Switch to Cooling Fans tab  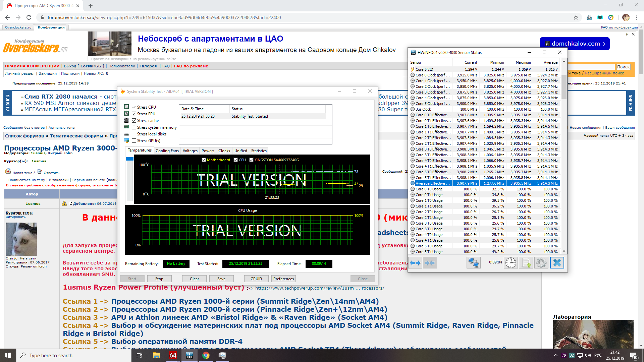pos(167,151)
